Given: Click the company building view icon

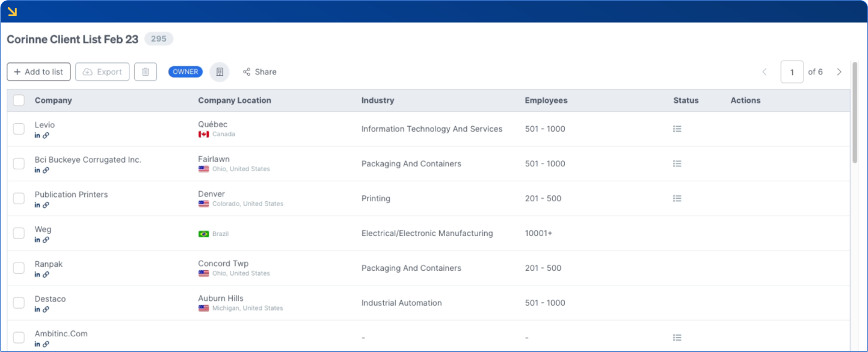Looking at the screenshot, I should (220, 72).
